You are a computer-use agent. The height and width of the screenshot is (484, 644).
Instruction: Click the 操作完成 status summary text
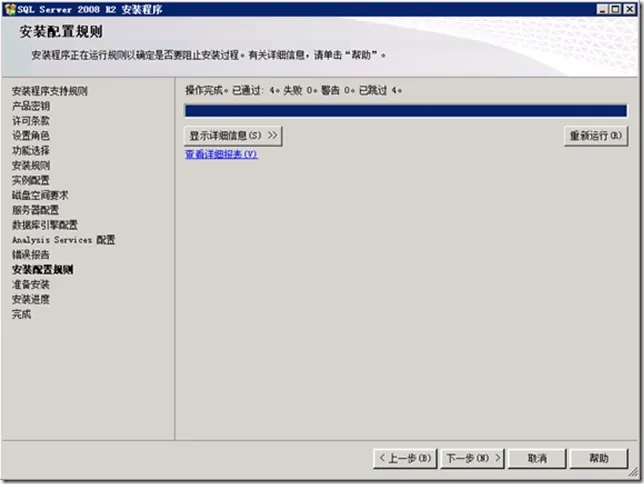[294, 90]
